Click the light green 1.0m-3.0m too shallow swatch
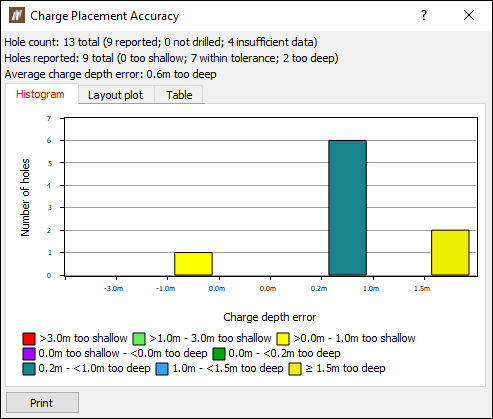The height and width of the screenshot is (419, 493). (139, 339)
